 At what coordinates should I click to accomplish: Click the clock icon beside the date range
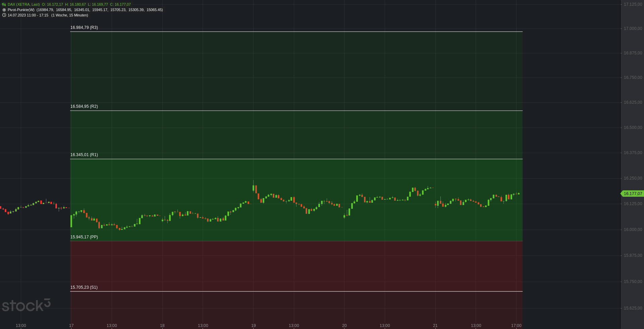point(4,15)
